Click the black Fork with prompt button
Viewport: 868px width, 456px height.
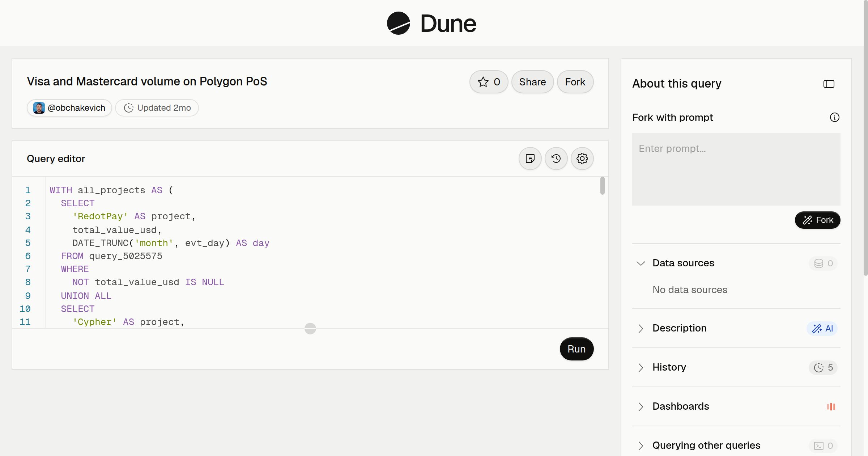tap(817, 220)
